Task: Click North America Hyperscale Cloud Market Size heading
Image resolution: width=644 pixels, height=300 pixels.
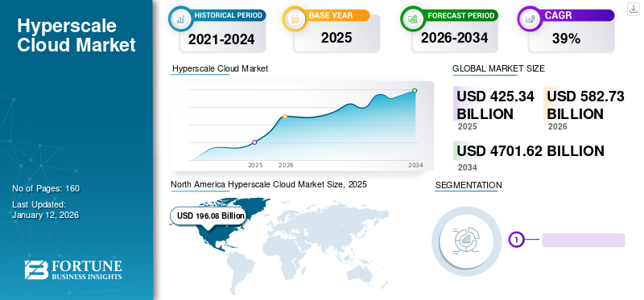Action: click(269, 185)
